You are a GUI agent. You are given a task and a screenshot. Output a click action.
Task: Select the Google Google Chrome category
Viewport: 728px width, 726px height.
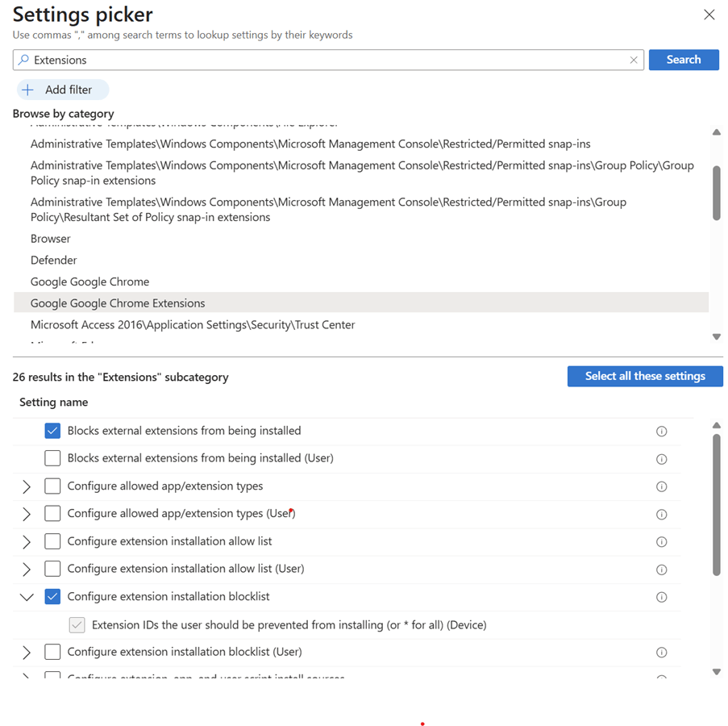[89, 282]
